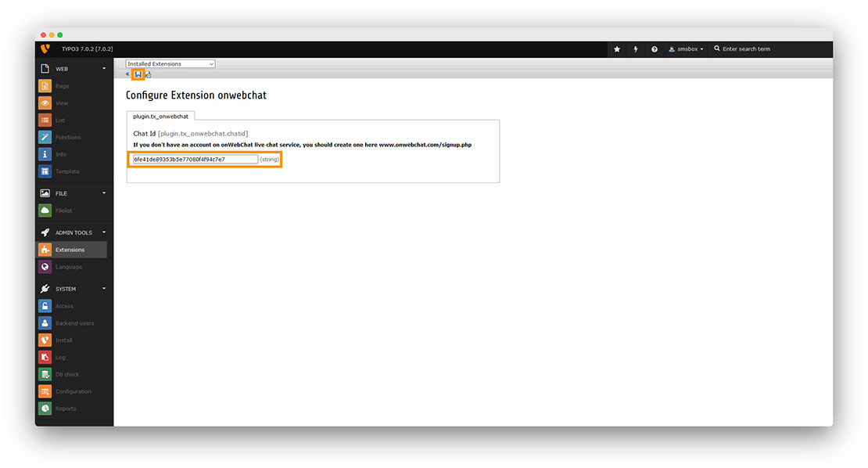Click the bookmark star icon

click(x=616, y=49)
